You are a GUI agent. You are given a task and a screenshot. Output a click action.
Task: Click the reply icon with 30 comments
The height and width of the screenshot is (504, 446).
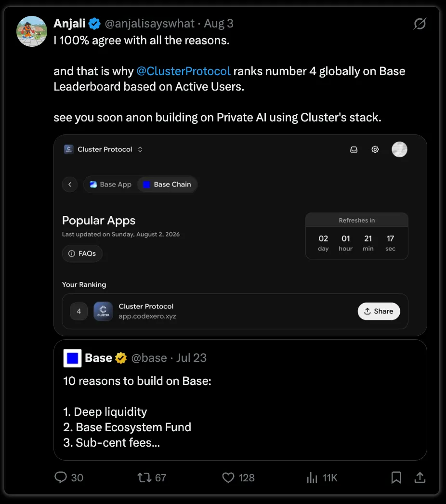coord(60,477)
